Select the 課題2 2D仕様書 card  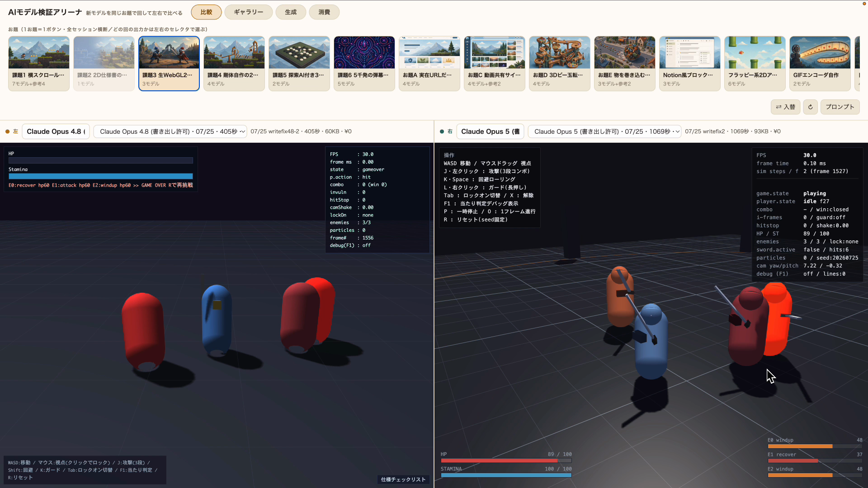(x=104, y=64)
